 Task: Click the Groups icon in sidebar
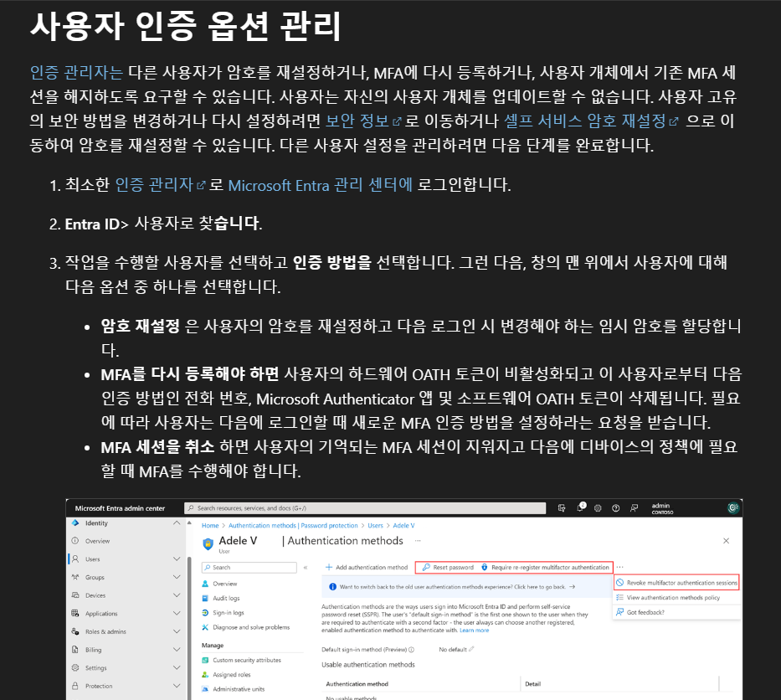pyautogui.click(x=75, y=577)
